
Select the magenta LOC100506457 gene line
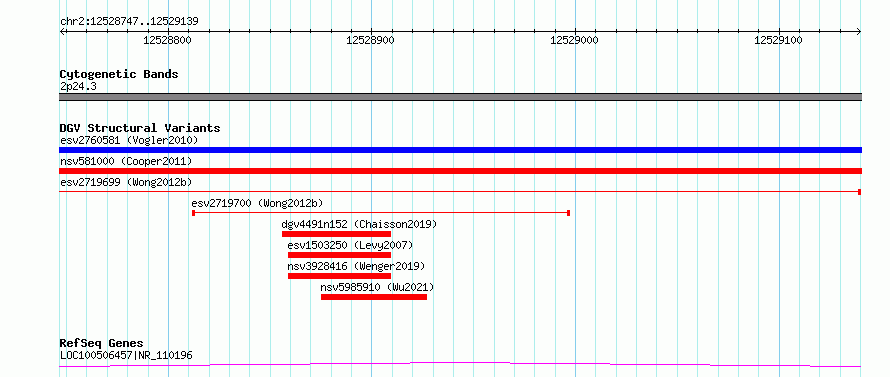[460, 364]
